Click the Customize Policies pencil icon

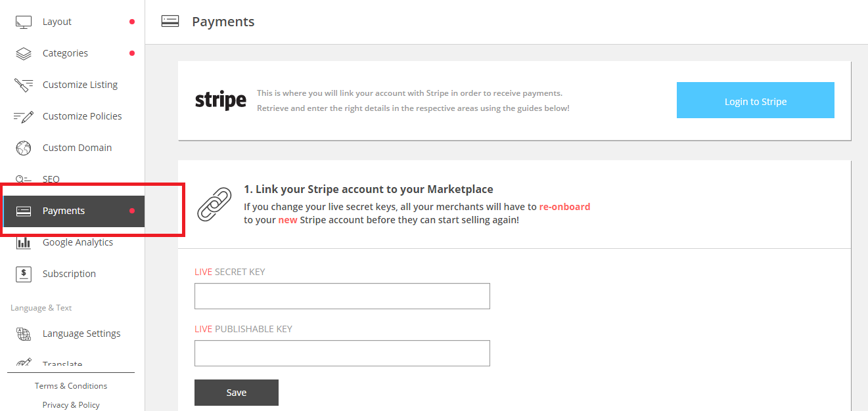24,116
